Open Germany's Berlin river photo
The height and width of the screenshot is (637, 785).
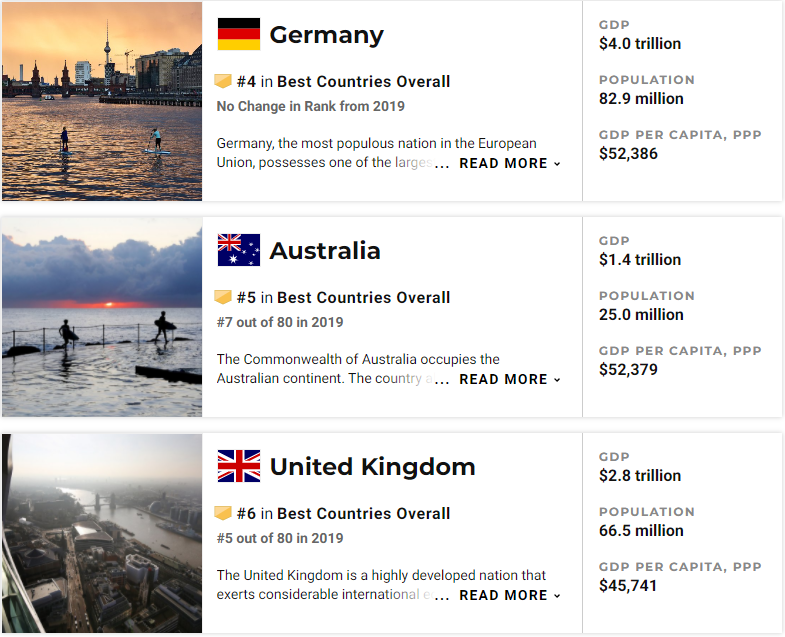[102, 101]
